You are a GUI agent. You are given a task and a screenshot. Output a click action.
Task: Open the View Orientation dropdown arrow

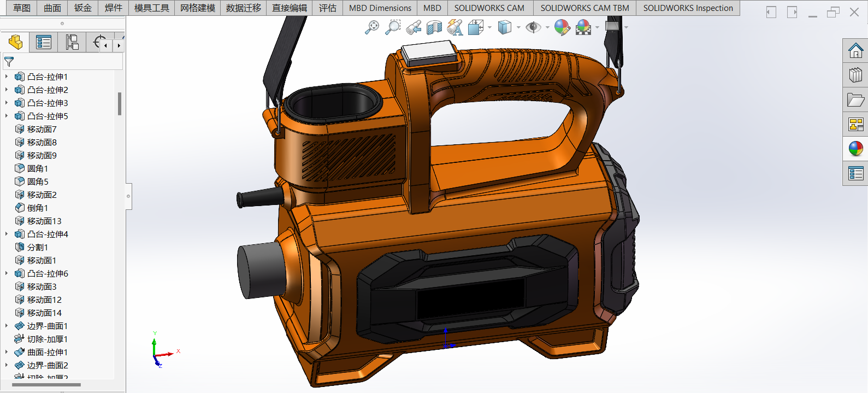[x=489, y=27]
